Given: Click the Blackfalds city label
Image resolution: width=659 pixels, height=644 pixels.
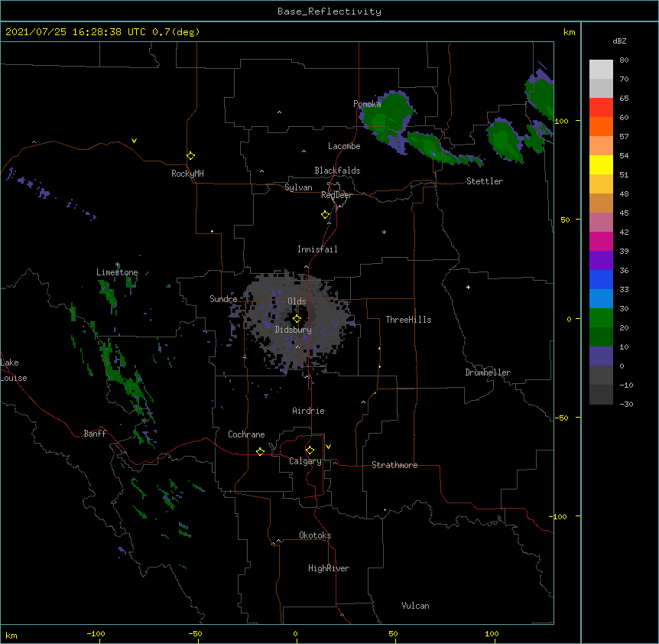Looking at the screenshot, I should pyautogui.click(x=337, y=171).
